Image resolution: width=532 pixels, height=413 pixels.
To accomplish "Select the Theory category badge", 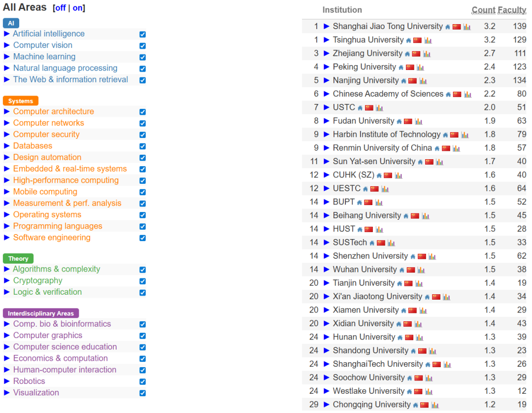I will coord(18,258).
